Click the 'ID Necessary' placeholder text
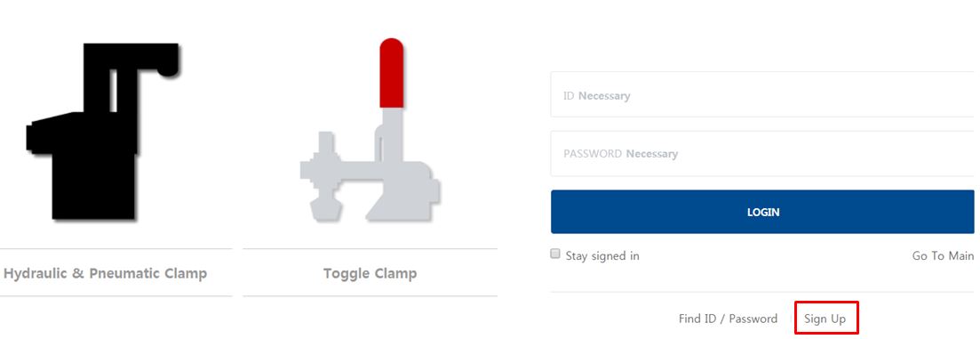 coord(596,96)
